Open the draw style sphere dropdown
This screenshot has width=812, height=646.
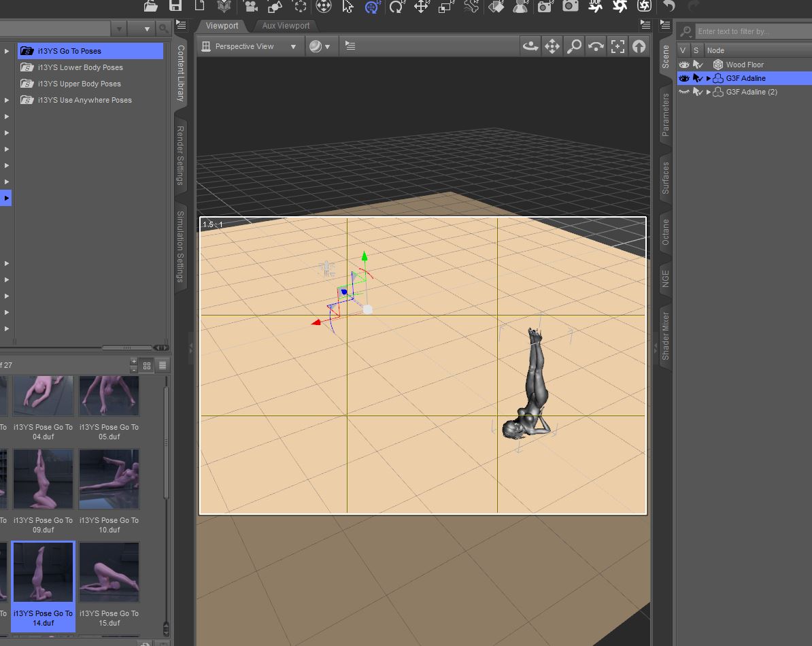(320, 46)
